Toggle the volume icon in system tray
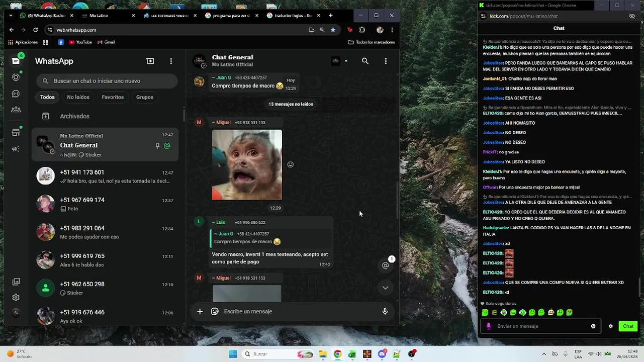Viewport: 644px width, 362px height. click(x=600, y=354)
